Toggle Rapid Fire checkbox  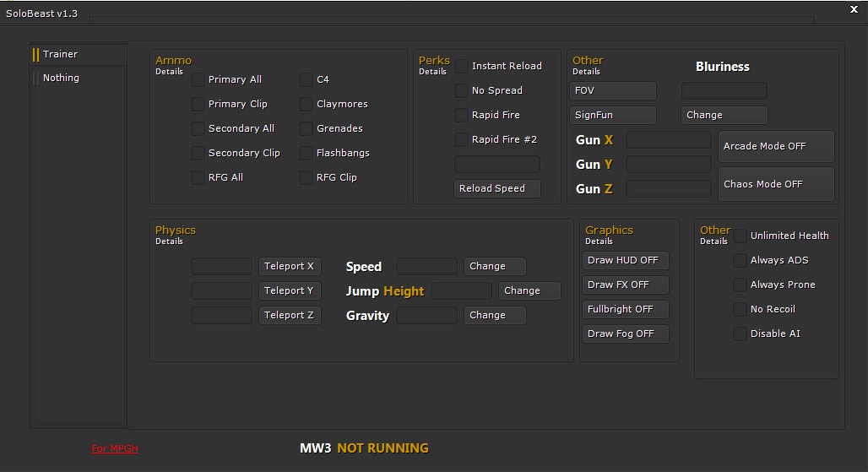[461, 115]
